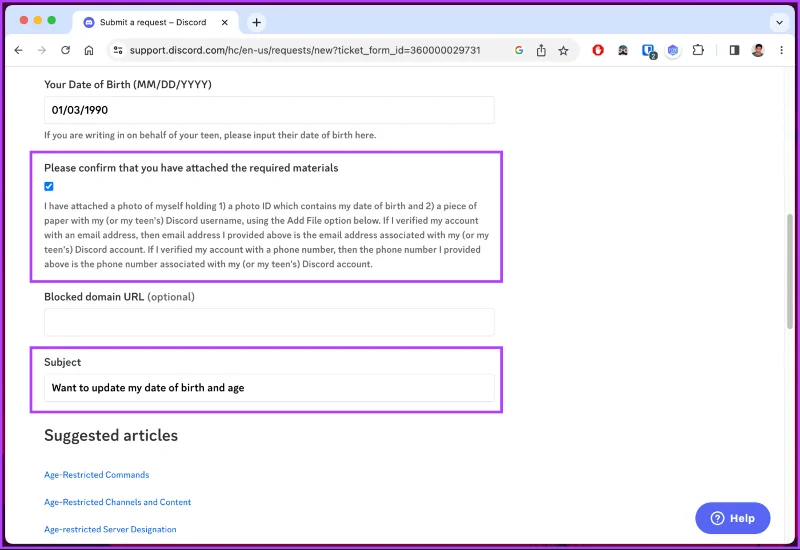Share this page via share icon
Screen dimensions: 800x550
[x=541, y=50]
